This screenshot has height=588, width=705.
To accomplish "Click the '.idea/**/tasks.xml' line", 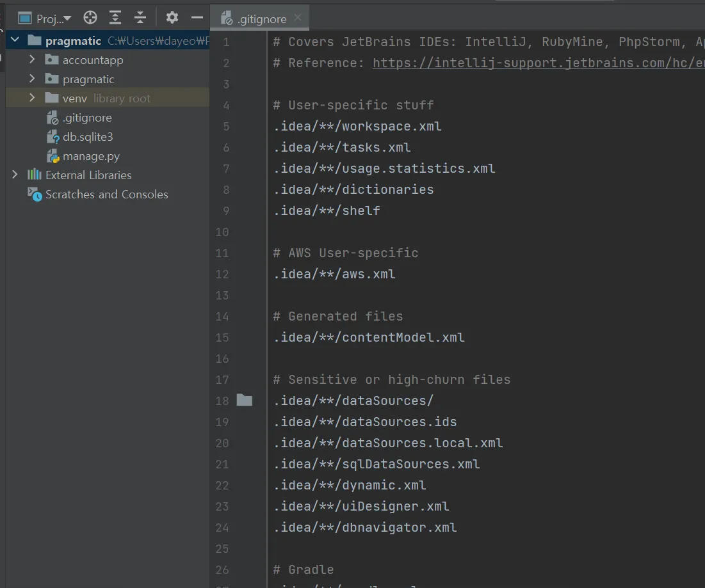I will coord(342,147).
